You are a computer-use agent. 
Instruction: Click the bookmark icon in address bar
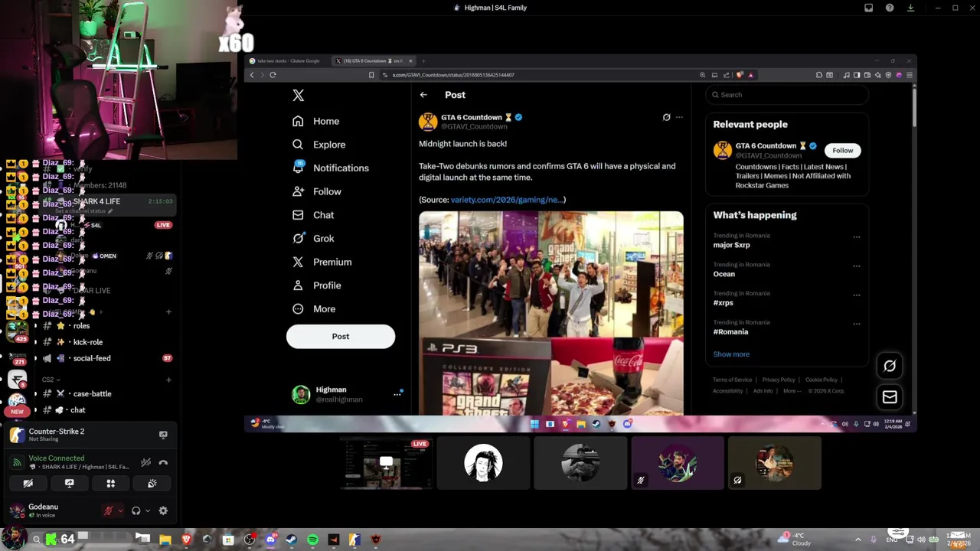(371, 75)
